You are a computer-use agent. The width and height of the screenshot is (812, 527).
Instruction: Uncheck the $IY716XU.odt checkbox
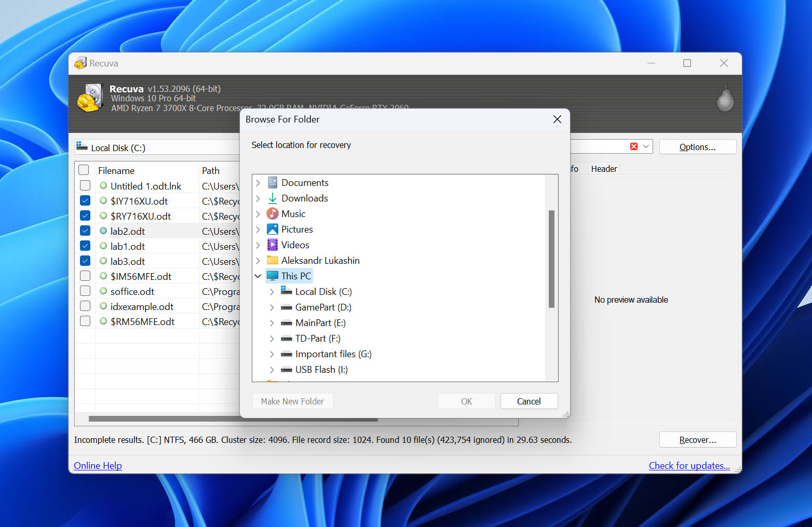click(85, 200)
